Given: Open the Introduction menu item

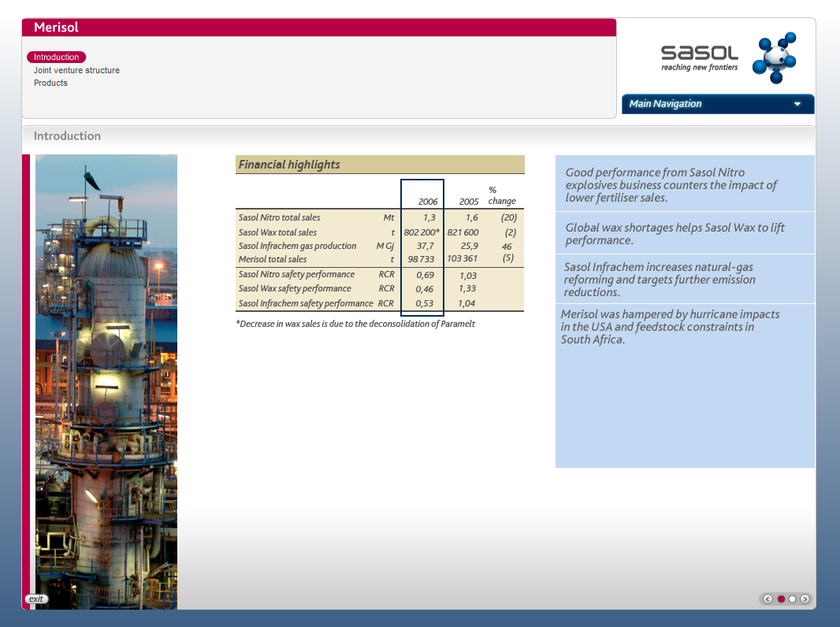Looking at the screenshot, I should click(x=56, y=57).
